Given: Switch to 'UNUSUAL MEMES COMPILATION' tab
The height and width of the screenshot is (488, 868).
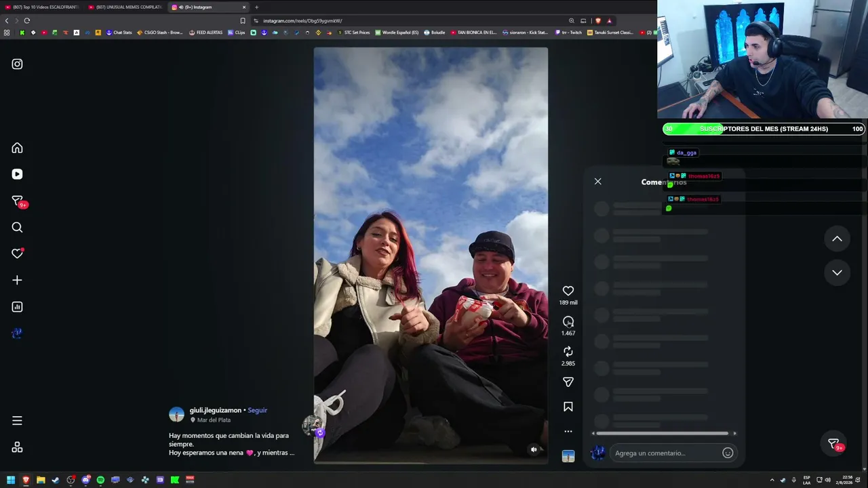Looking at the screenshot, I should [x=125, y=7].
